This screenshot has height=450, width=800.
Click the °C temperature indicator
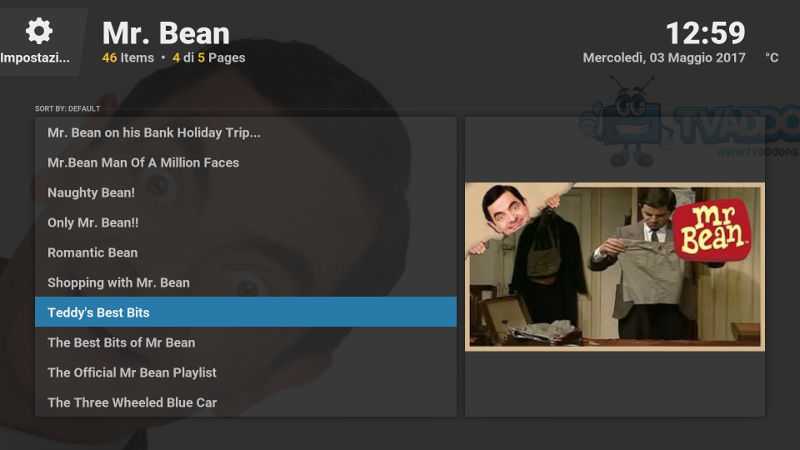click(x=772, y=58)
